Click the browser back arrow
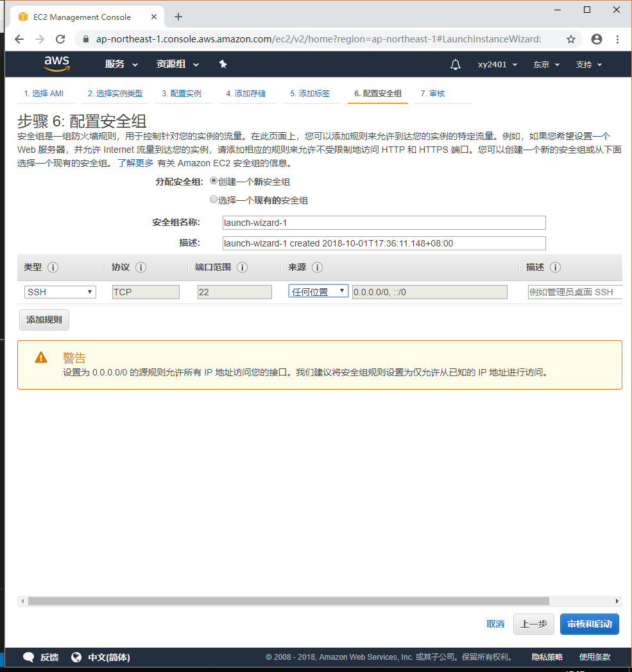The height and width of the screenshot is (672, 632). coord(19,39)
